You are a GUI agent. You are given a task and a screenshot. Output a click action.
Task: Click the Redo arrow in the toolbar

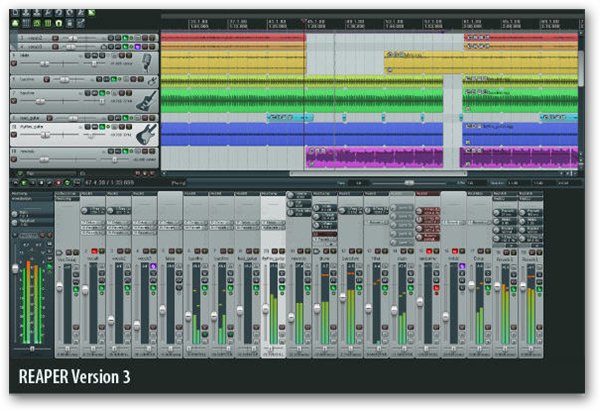(70, 13)
